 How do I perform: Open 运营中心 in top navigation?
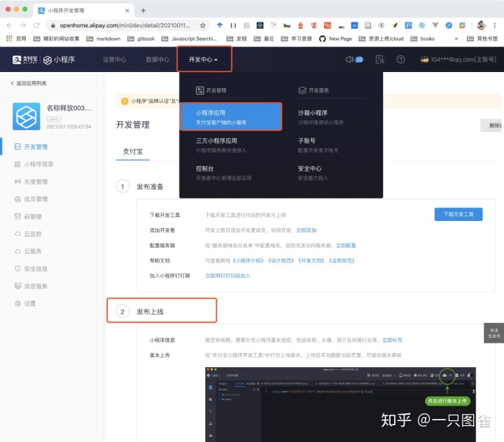114,59
